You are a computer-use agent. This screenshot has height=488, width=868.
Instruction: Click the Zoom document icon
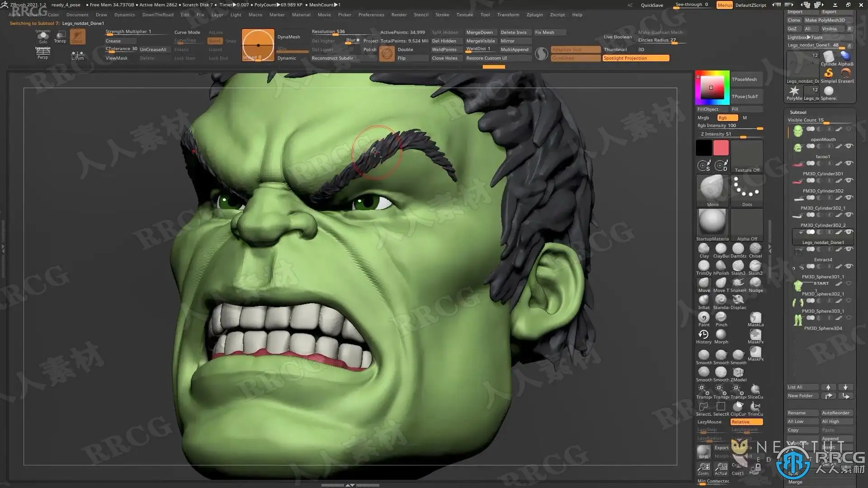coord(703,469)
